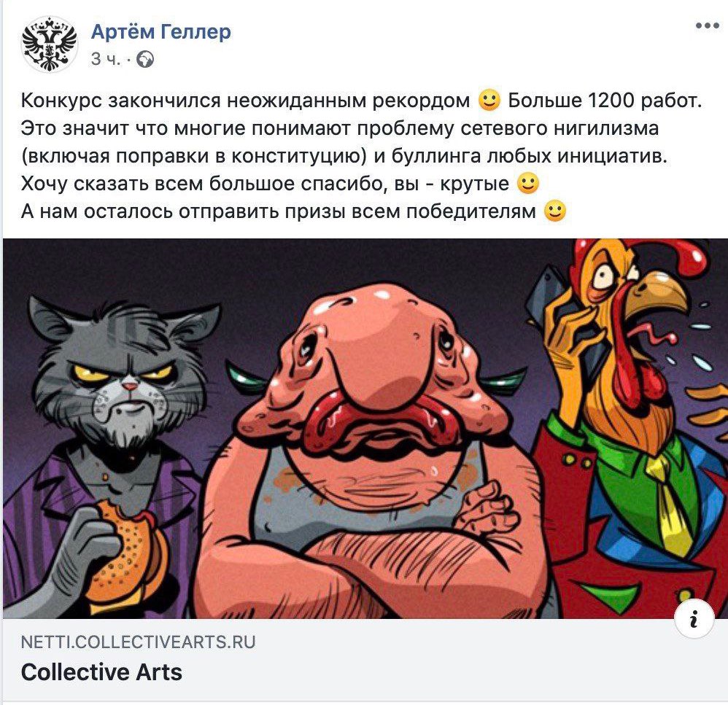Click the "3 ч." post timestamp
This screenshot has height=705, width=728.
pyautogui.click(x=105, y=59)
